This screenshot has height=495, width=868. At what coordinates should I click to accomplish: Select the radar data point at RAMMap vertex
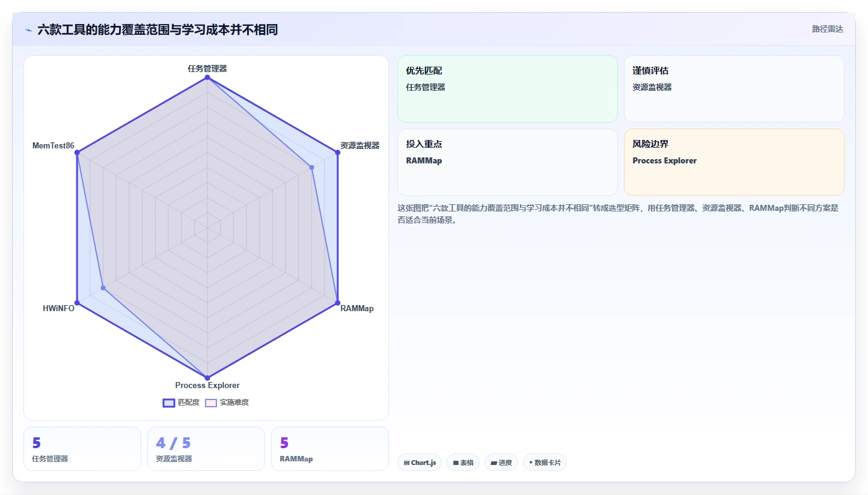pos(337,303)
